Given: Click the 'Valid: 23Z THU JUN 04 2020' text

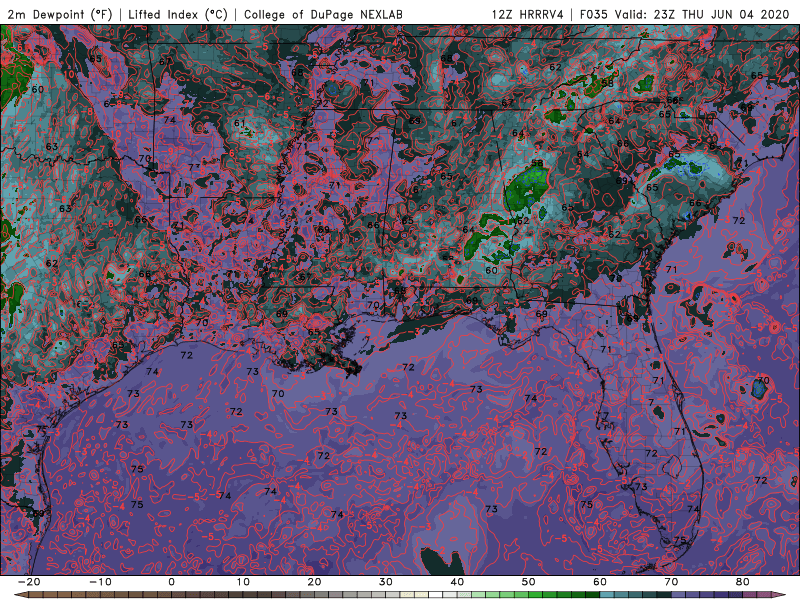Looking at the screenshot, I should point(702,14).
